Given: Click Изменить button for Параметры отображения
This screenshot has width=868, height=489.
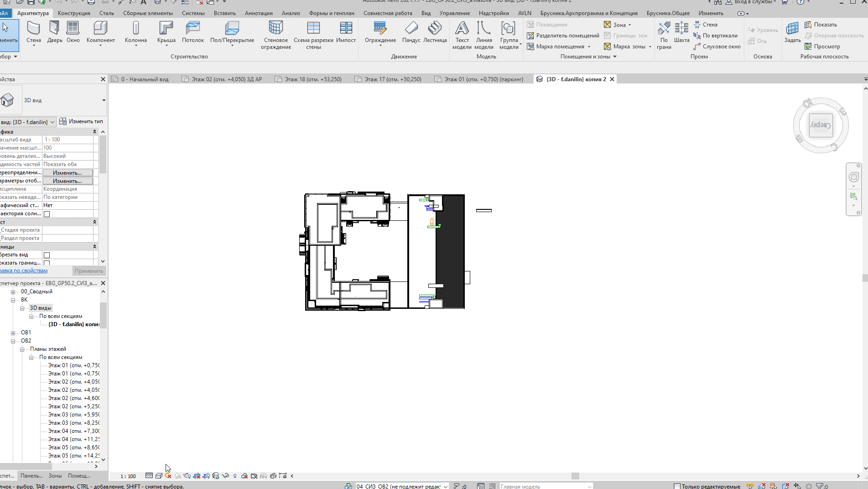Looking at the screenshot, I should tap(68, 181).
